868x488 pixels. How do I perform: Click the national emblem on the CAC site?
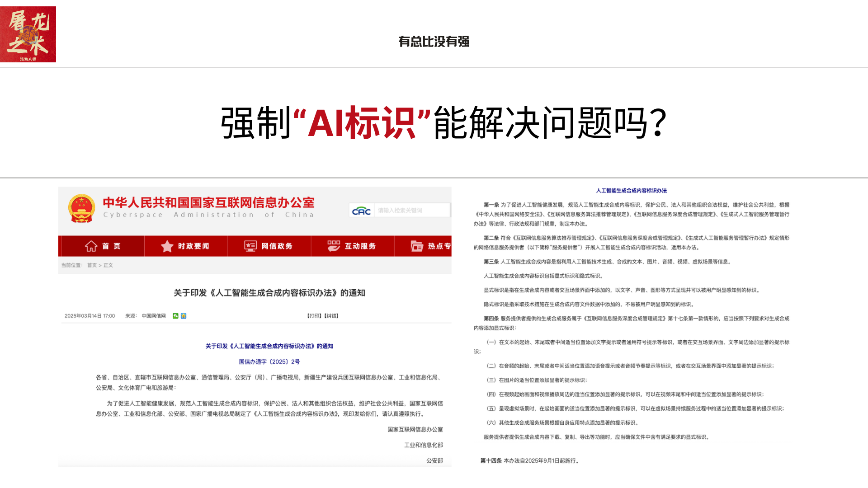pos(81,208)
